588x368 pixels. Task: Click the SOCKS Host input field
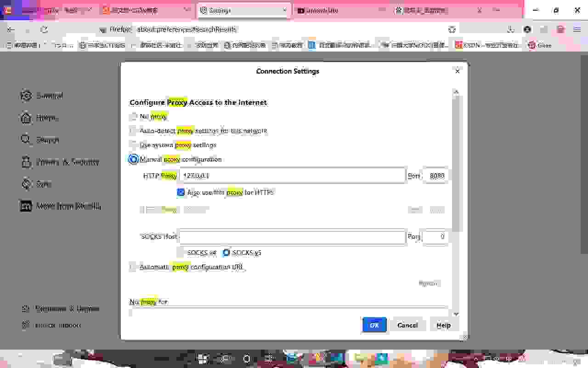click(x=292, y=237)
